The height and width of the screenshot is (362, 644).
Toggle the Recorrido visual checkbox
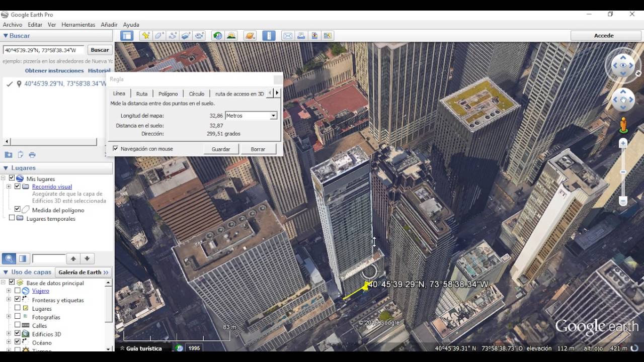[18, 187]
